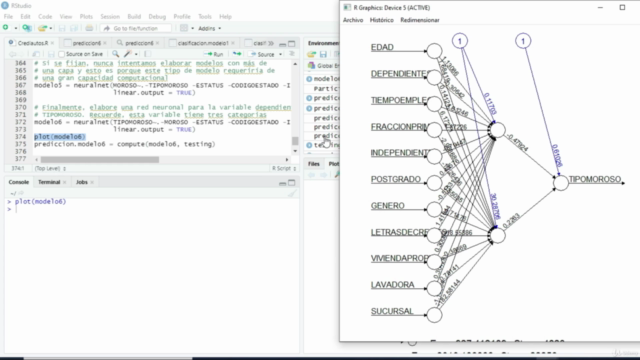Click the Re-run previous code icon
This screenshot has width=640, height=360.
pyautogui.click(x=237, y=54)
